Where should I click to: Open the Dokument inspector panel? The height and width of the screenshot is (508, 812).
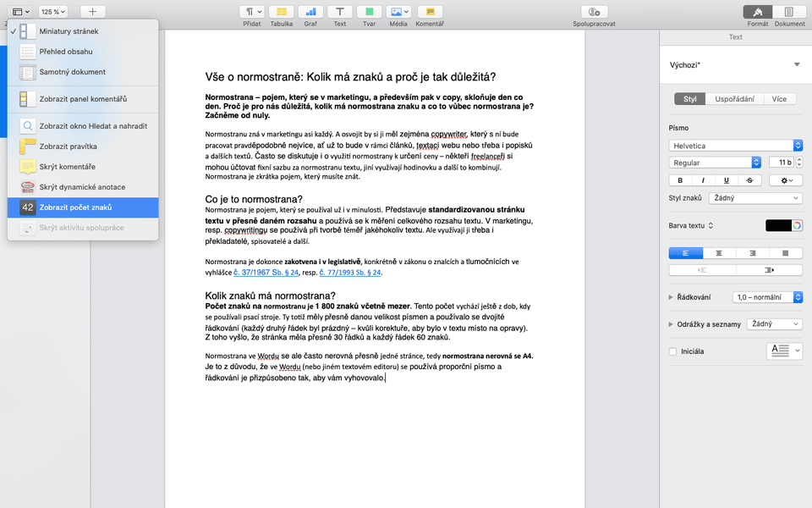(x=789, y=12)
